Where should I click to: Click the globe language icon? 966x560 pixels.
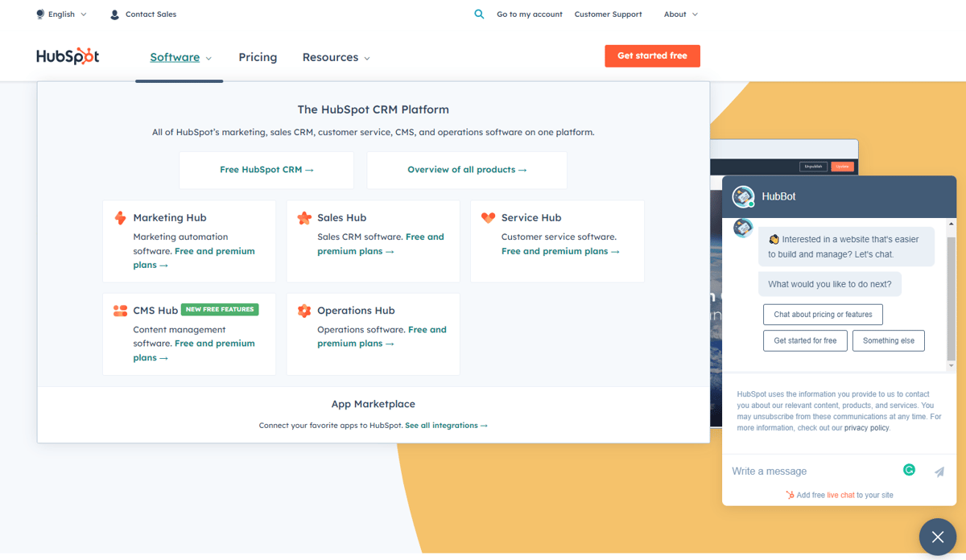pos(40,14)
